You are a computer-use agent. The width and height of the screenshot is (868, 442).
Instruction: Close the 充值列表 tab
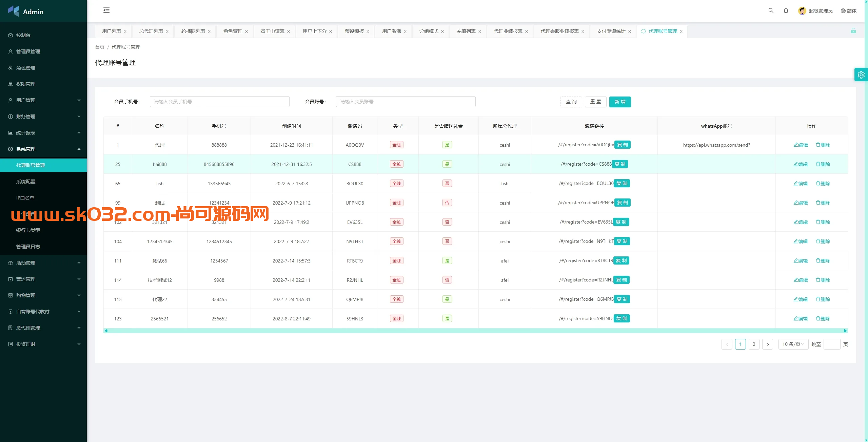pyautogui.click(x=480, y=31)
